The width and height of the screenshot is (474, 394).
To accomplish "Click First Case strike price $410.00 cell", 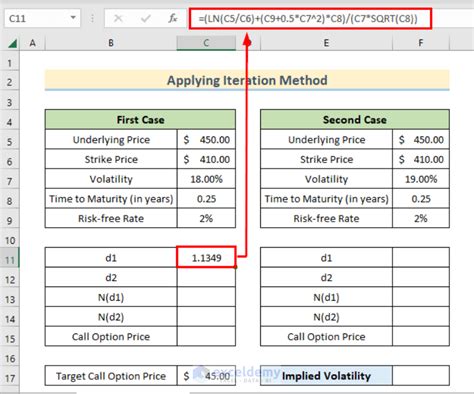I will point(206,159).
